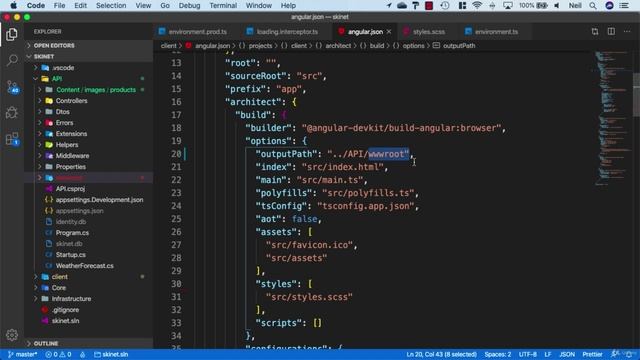Open the Extensions view in activity bar
The image size is (640, 360).
coord(12,139)
